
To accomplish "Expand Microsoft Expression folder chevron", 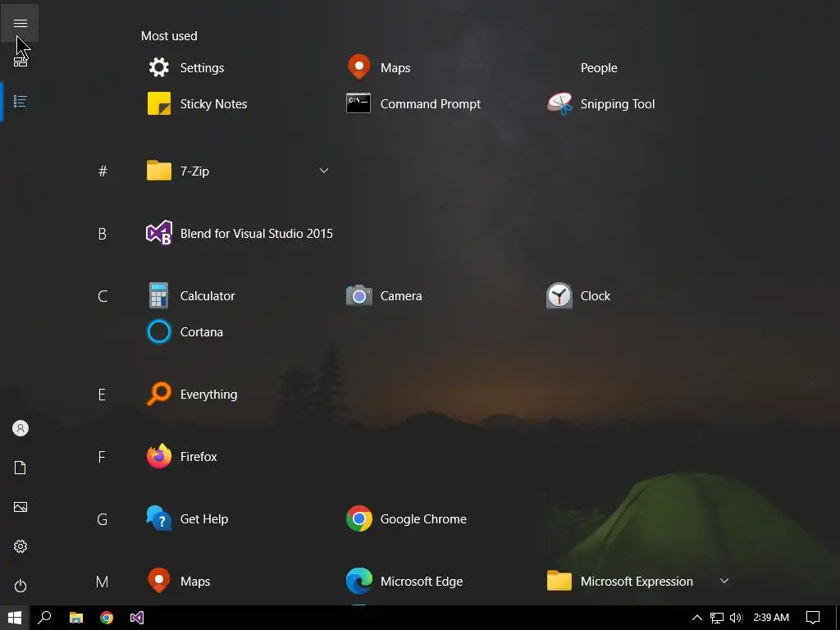I will pos(724,582).
